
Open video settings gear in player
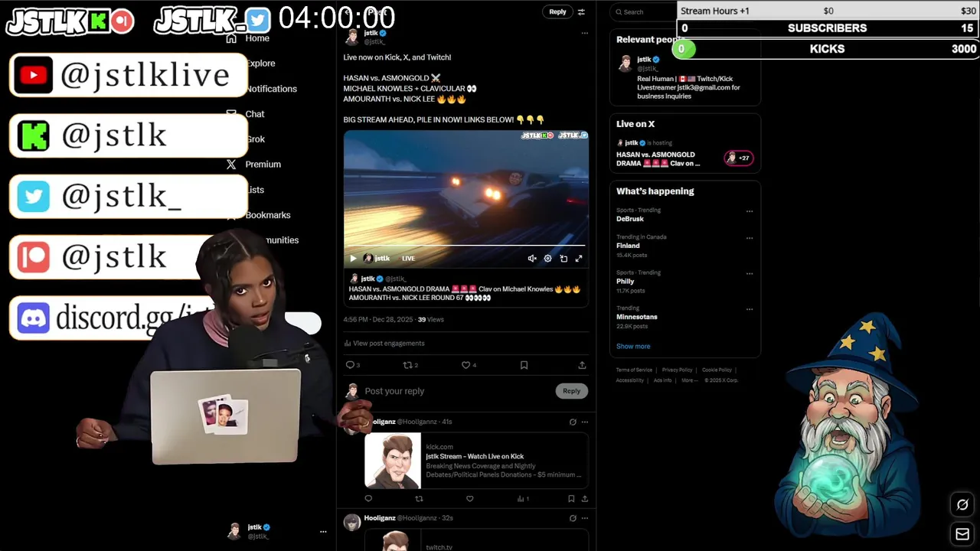point(547,259)
